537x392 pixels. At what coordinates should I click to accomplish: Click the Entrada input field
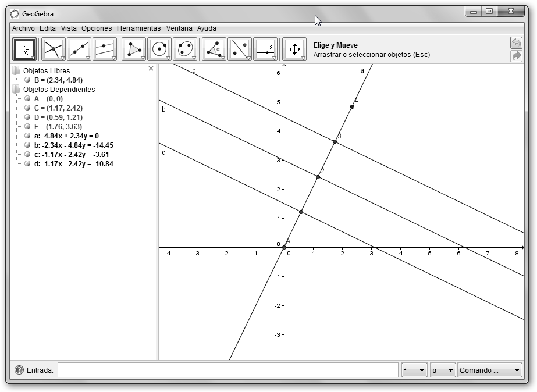pyautogui.click(x=227, y=370)
